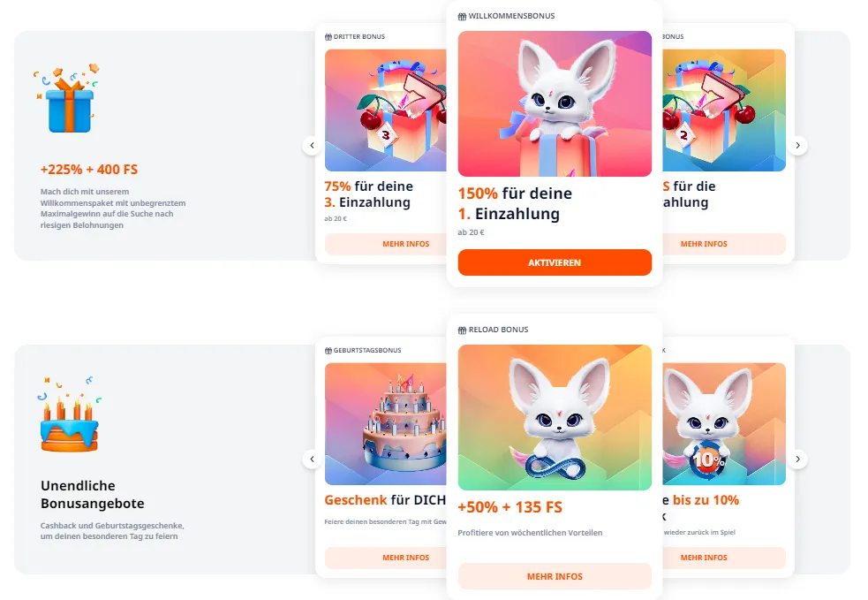Activate the 150% first deposit bonus
868x600 pixels.
pyautogui.click(x=555, y=262)
